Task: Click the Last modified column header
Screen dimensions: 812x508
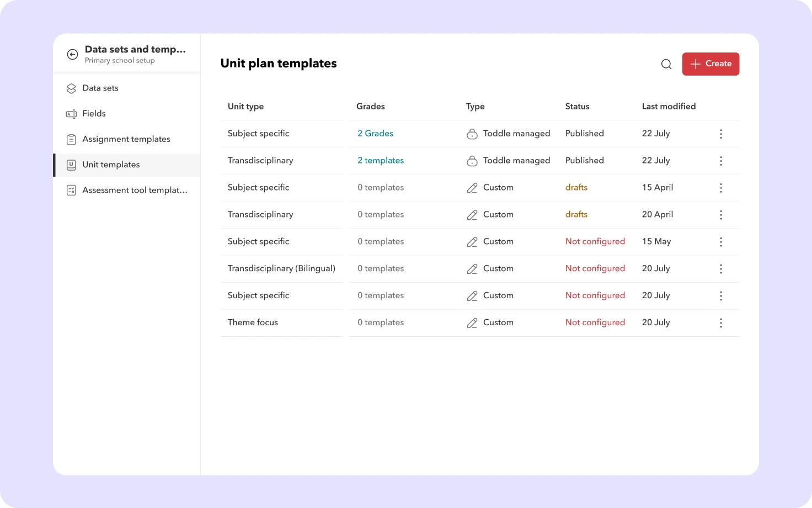Action: (669, 107)
